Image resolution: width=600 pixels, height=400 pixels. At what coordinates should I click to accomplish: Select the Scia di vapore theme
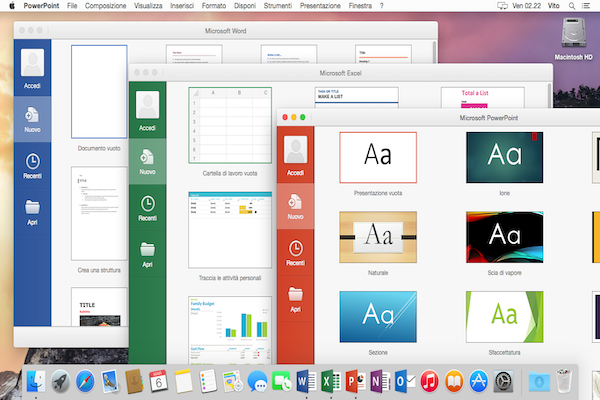pos(504,237)
